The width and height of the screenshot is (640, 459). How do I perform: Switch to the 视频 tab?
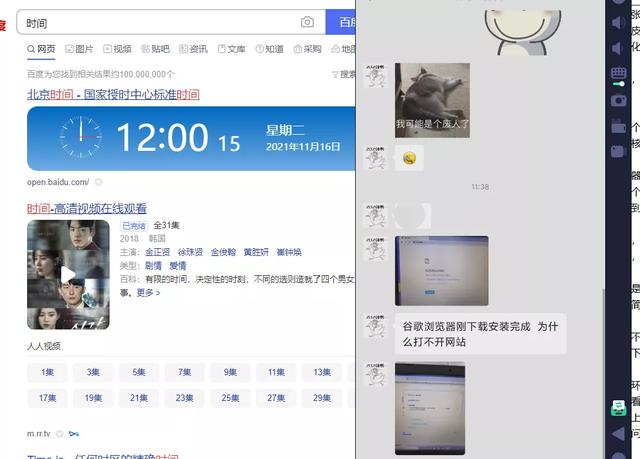pos(118,49)
